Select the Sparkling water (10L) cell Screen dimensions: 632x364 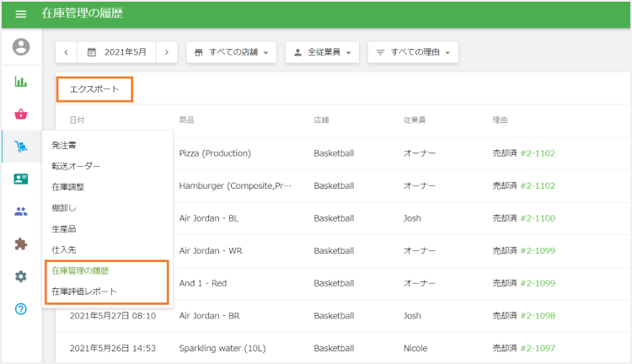(x=222, y=348)
